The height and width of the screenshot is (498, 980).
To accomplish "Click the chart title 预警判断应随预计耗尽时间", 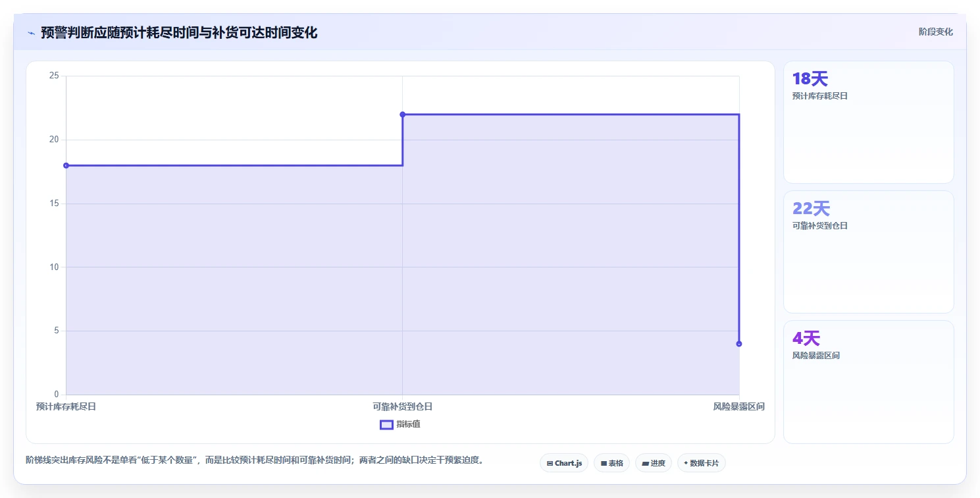I will click(179, 33).
